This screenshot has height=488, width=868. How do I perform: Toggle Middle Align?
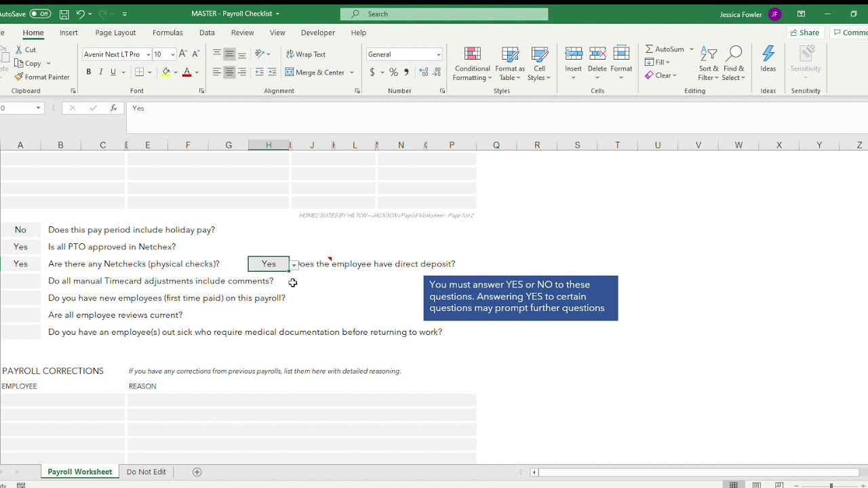229,54
